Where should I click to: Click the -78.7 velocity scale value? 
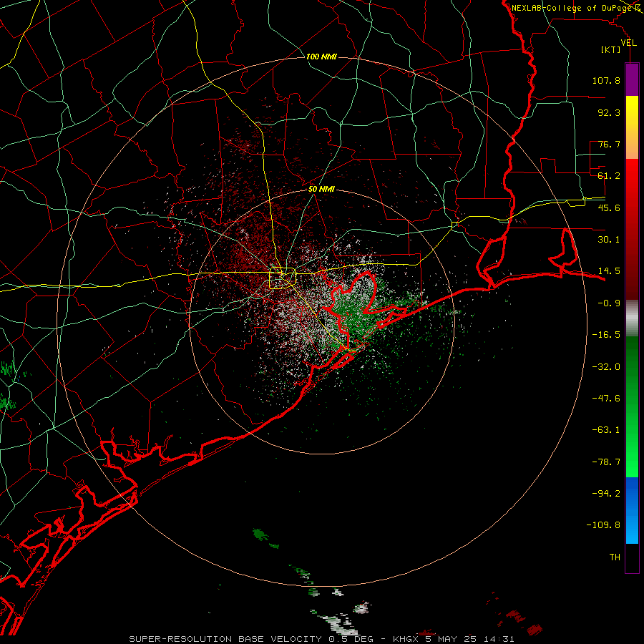(606, 462)
